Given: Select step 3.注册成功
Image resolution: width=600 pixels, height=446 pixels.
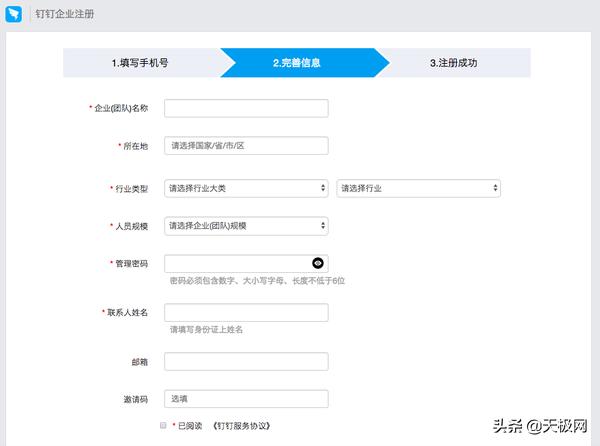Looking at the screenshot, I should pos(453,63).
